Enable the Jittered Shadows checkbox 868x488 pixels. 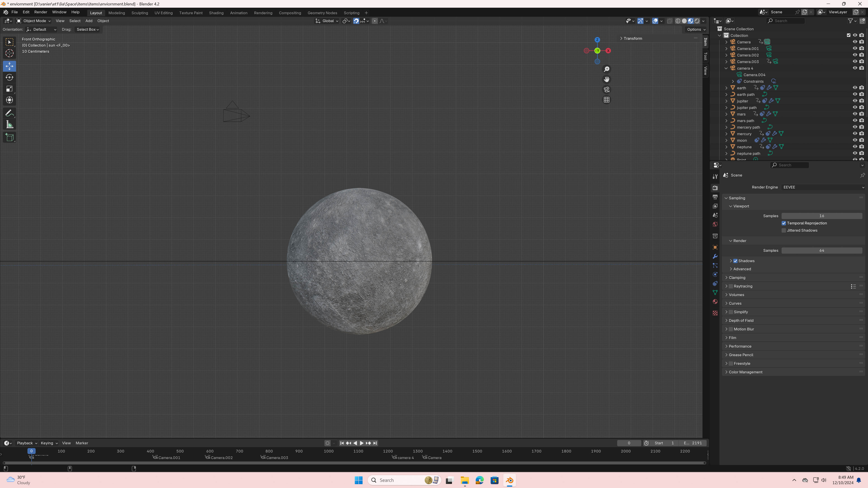[784, 230]
